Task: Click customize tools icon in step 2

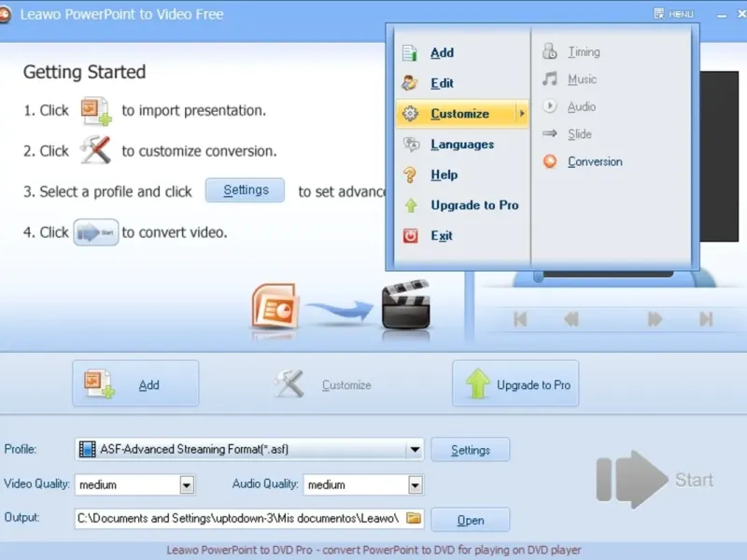Action: tap(96, 149)
